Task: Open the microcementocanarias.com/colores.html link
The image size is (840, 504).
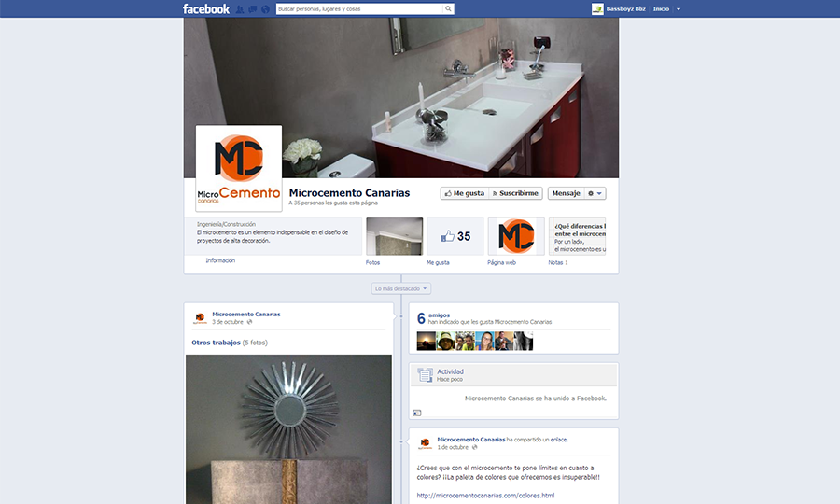Action: [x=485, y=496]
